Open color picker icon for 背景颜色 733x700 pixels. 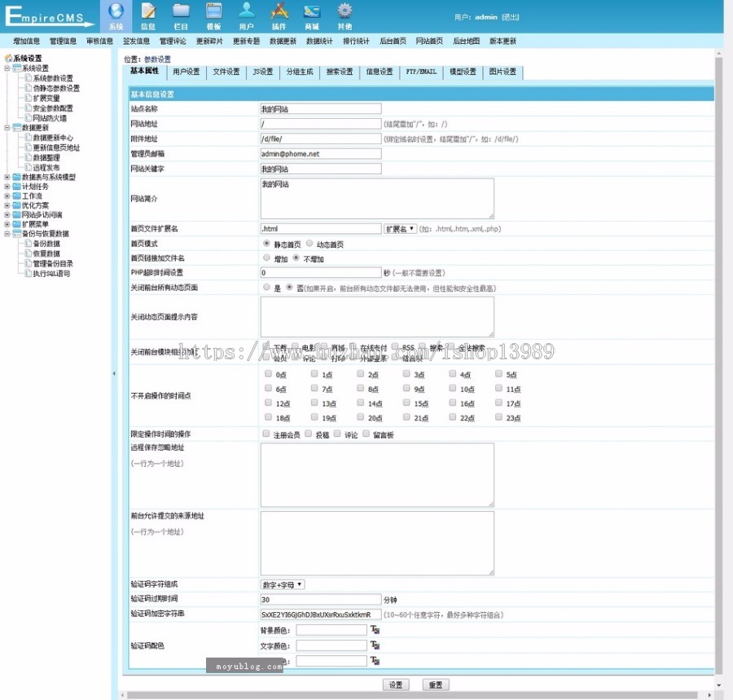tap(375, 630)
